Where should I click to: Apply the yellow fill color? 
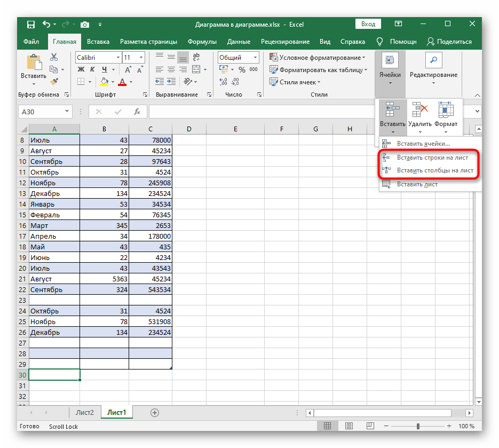104,82
